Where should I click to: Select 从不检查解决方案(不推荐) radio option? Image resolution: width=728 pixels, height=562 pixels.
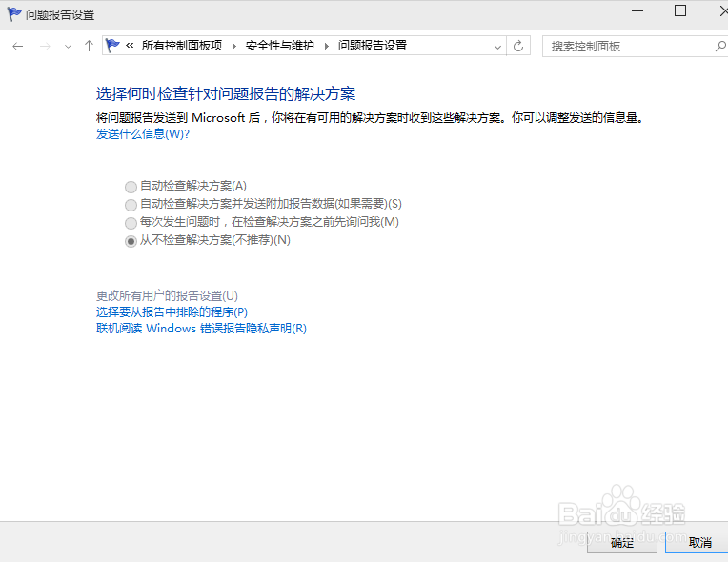(208, 240)
